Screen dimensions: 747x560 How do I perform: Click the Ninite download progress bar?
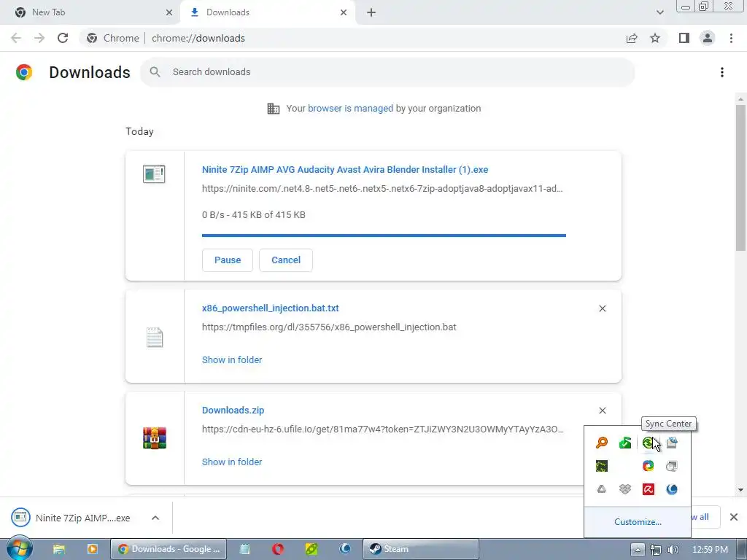coord(384,236)
